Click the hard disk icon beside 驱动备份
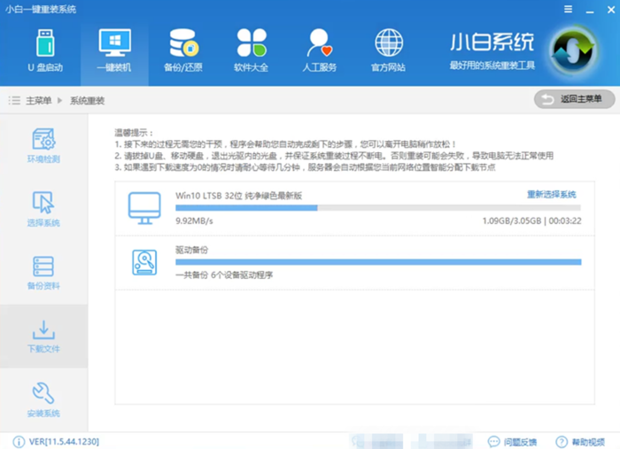The width and height of the screenshot is (620, 449). (x=144, y=262)
